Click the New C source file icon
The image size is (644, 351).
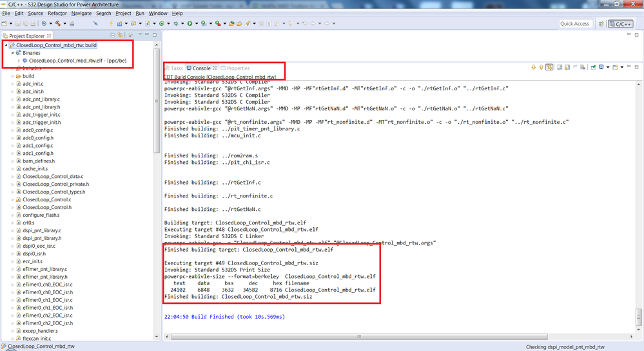click(x=148, y=23)
